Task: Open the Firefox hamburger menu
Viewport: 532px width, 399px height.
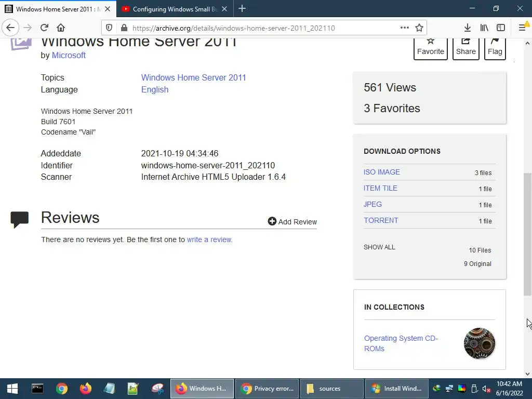Action: pos(523,28)
